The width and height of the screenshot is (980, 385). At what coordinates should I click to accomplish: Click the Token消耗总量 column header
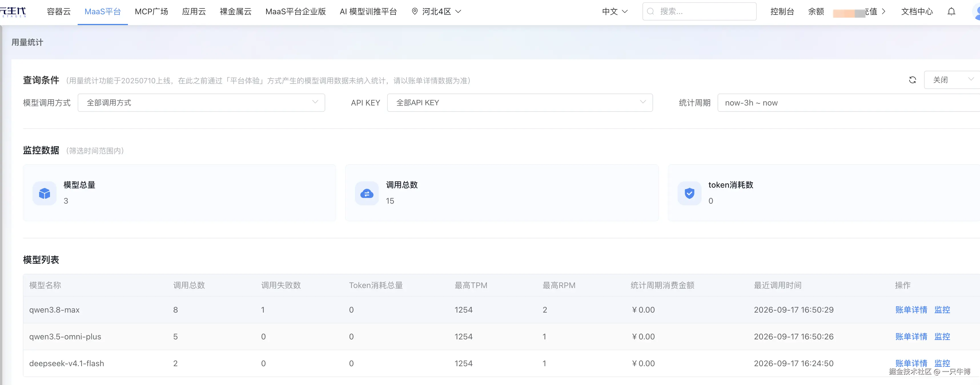point(376,285)
